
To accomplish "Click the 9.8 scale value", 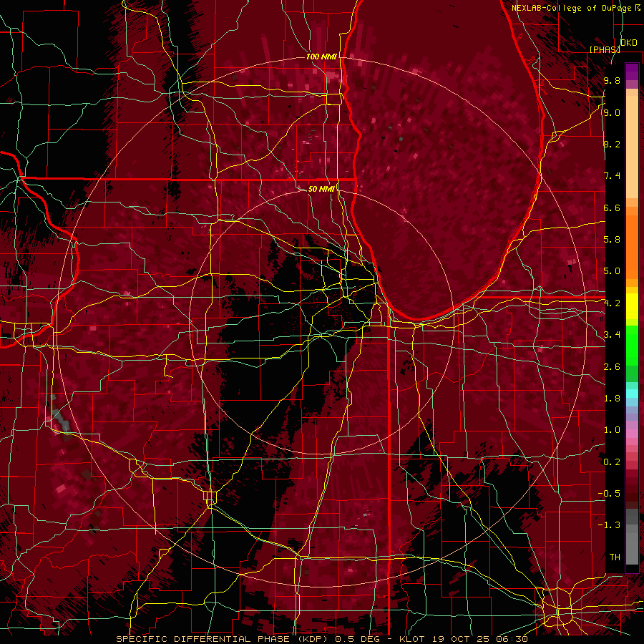I will tap(612, 81).
